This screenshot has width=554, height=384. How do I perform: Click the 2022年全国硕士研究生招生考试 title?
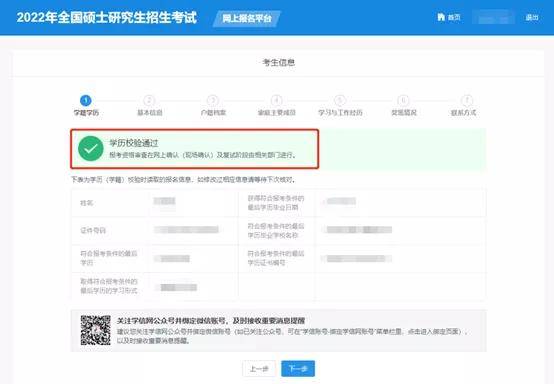(x=106, y=18)
